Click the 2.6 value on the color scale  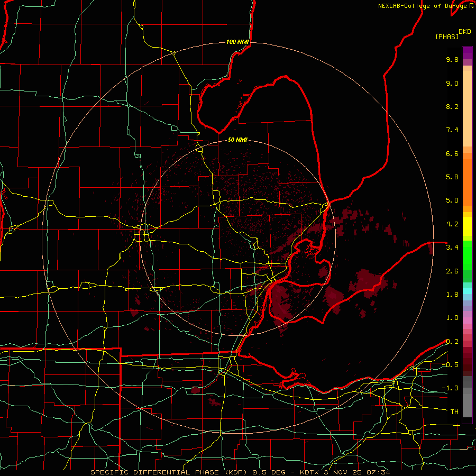452,271
